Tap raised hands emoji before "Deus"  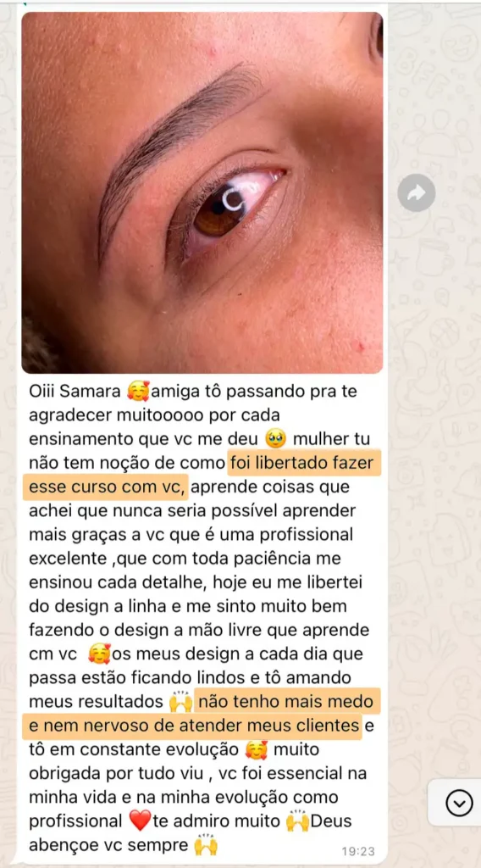(297, 821)
